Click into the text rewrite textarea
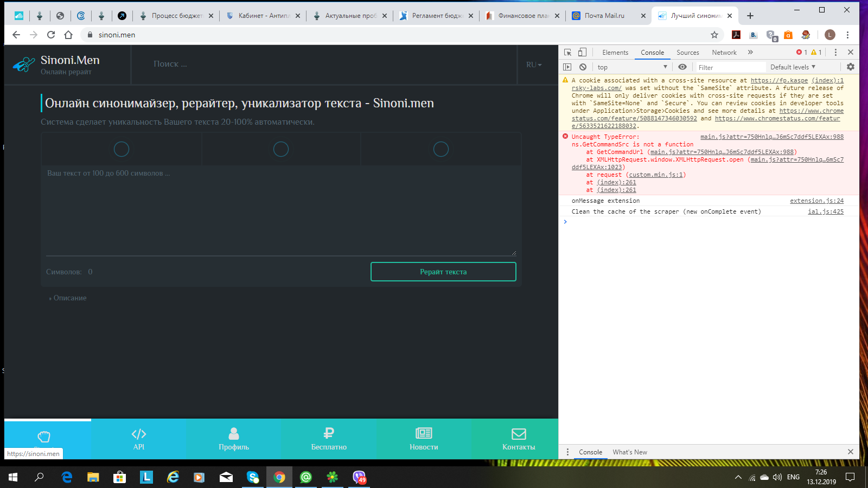868x488 pixels. [x=281, y=210]
